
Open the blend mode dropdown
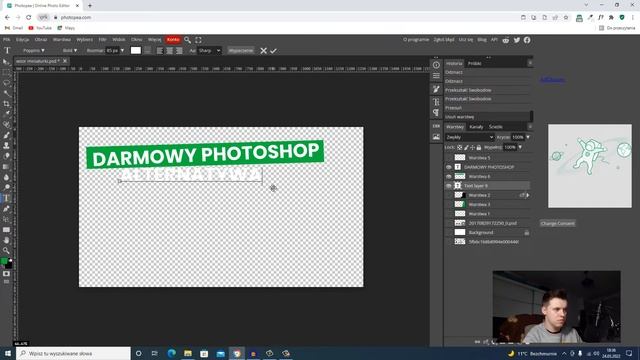(x=469, y=137)
